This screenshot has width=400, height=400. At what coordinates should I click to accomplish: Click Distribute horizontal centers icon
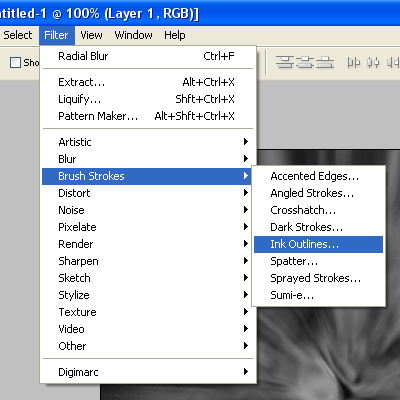coord(373,62)
